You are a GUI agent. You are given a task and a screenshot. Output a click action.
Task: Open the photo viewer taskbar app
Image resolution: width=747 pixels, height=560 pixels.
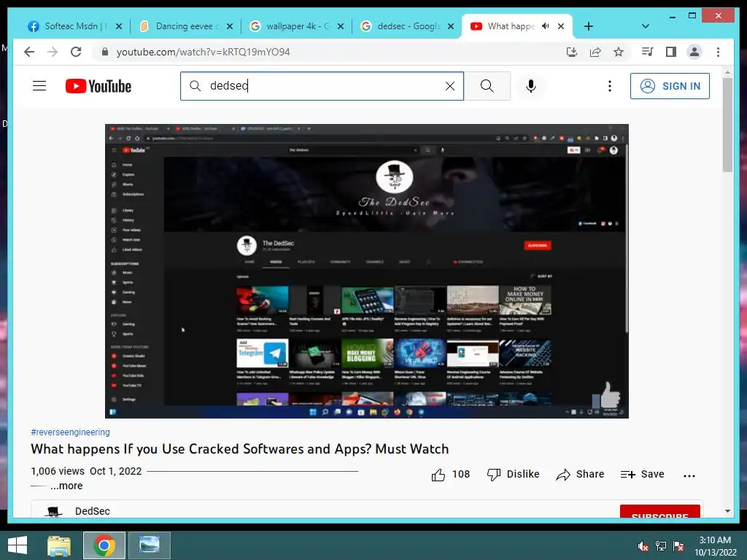[x=150, y=545]
